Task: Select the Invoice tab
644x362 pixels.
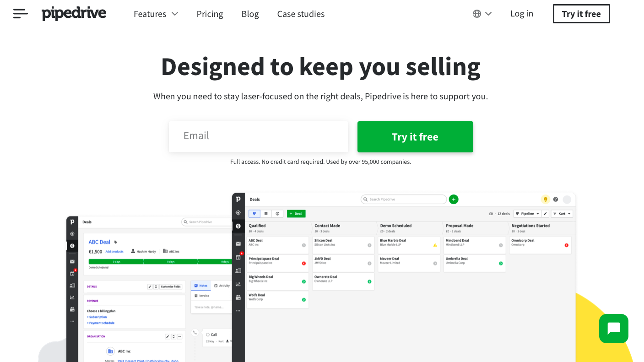Action: [x=202, y=296]
